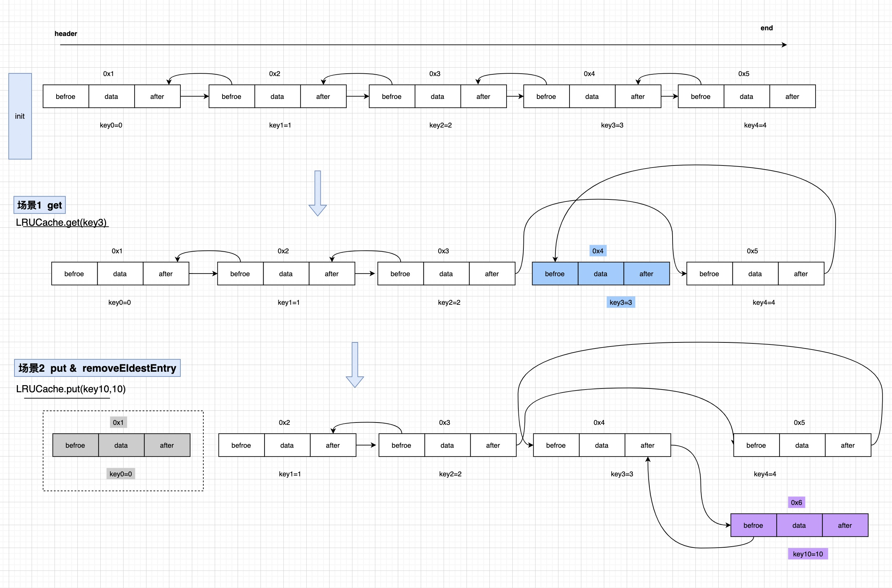Click the highlighted key3=3 label

[x=621, y=302]
